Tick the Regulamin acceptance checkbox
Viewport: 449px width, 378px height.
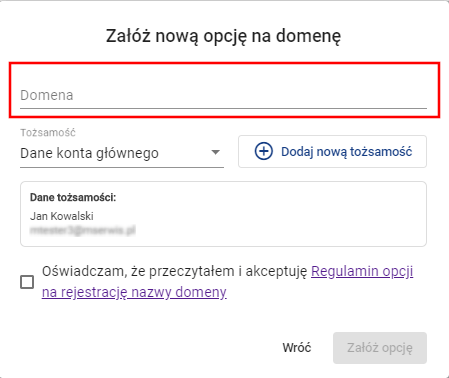27,282
